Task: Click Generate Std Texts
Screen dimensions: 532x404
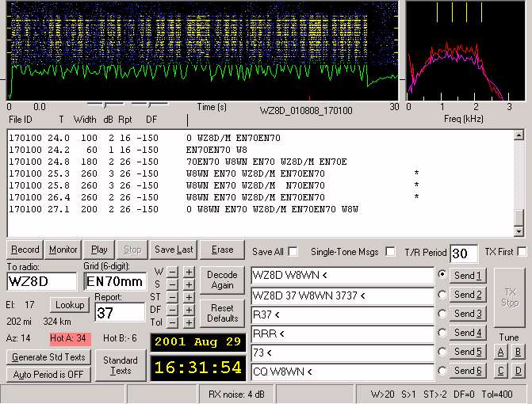Action: click(49, 356)
